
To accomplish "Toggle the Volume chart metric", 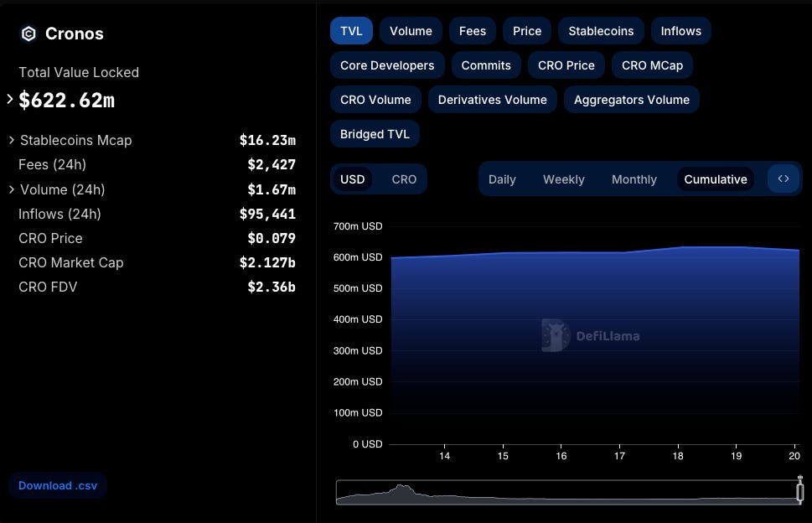I will [x=411, y=31].
